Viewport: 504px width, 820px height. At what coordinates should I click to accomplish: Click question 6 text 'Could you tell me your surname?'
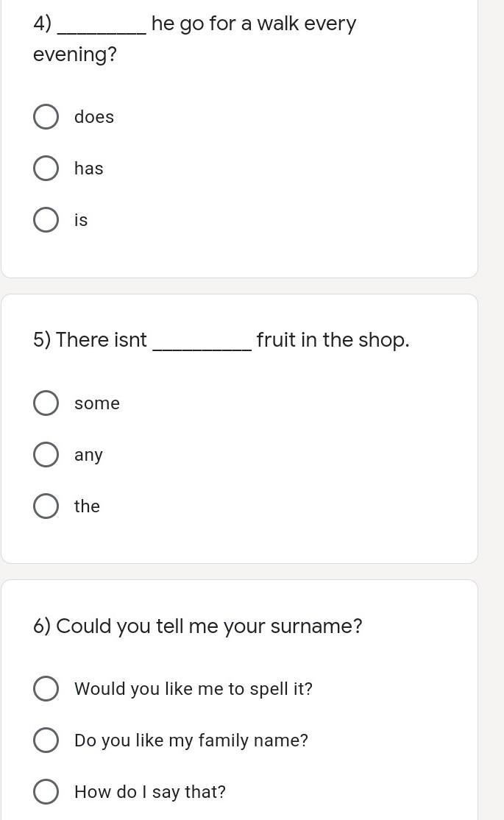coord(198,626)
